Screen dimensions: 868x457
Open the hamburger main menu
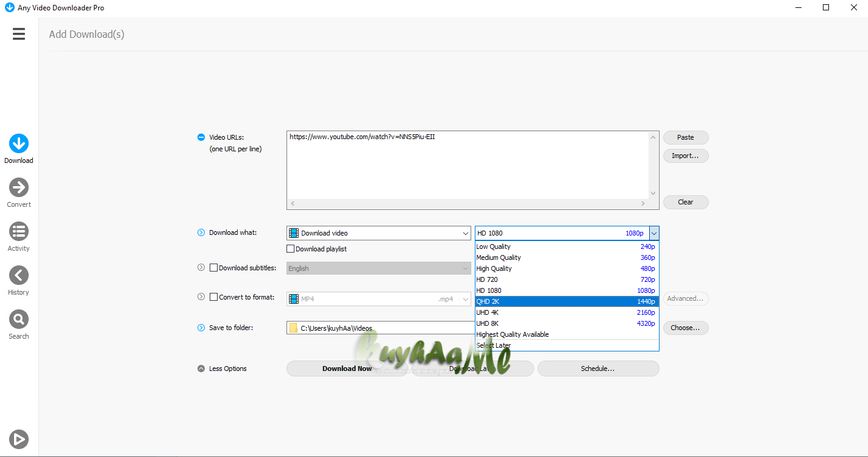coord(19,34)
